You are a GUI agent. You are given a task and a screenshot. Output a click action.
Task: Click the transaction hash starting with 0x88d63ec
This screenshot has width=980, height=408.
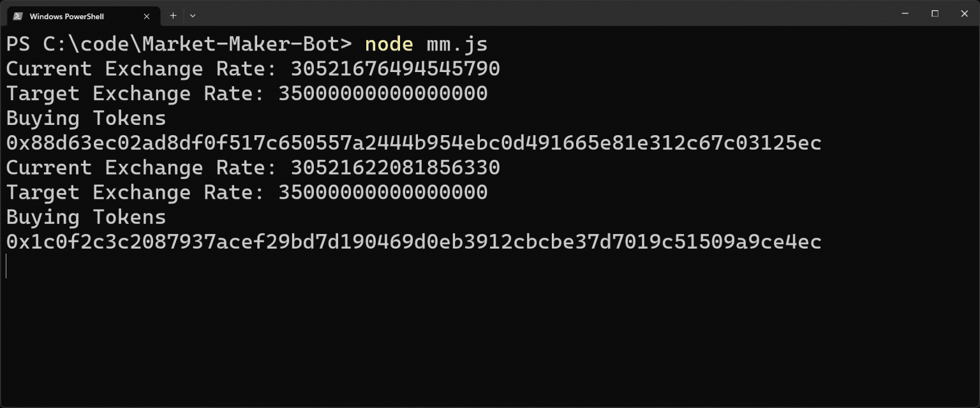pyautogui.click(x=413, y=143)
